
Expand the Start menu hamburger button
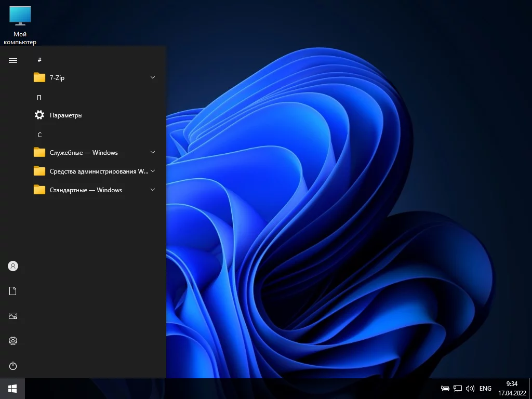[13, 60]
